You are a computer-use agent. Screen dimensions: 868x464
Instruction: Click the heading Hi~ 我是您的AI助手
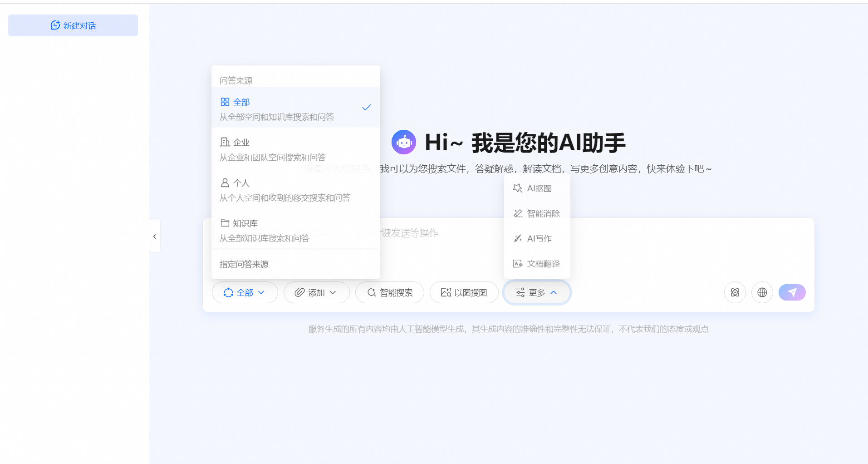coord(525,143)
